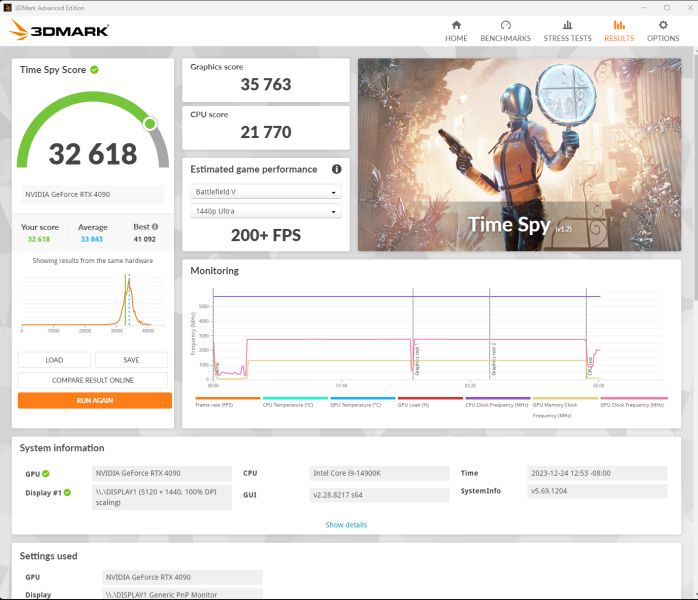
Task: Click the LOAD button
Action: (54, 360)
